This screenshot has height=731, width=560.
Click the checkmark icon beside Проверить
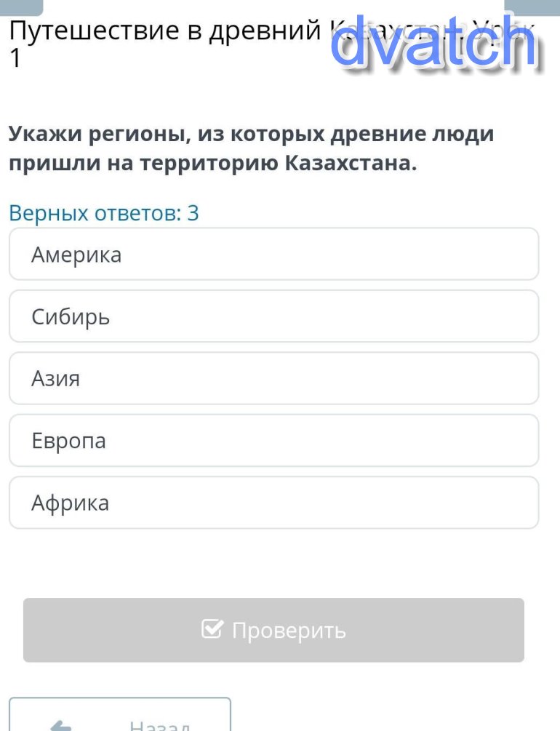point(212,629)
